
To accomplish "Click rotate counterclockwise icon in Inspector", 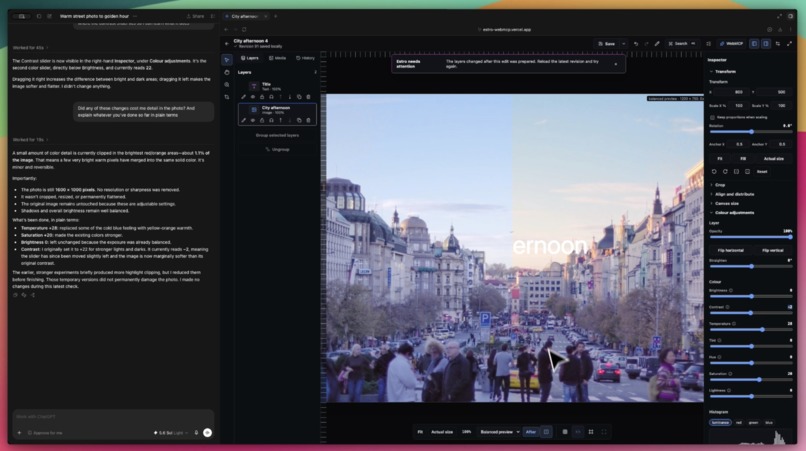I will (714, 171).
